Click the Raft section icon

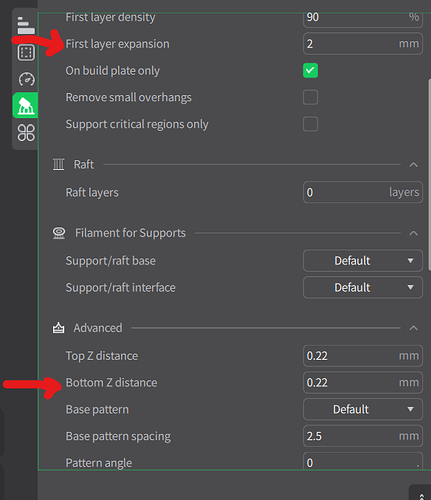click(x=58, y=164)
